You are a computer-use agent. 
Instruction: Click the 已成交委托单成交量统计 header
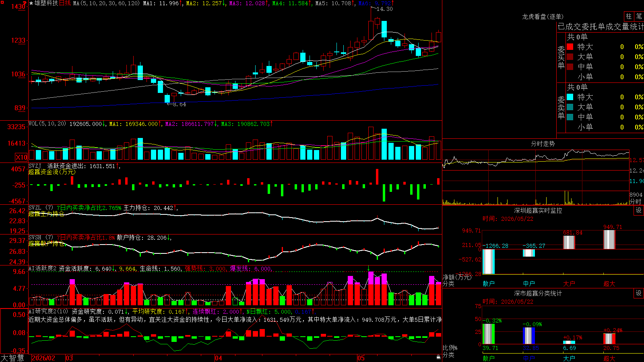click(601, 27)
